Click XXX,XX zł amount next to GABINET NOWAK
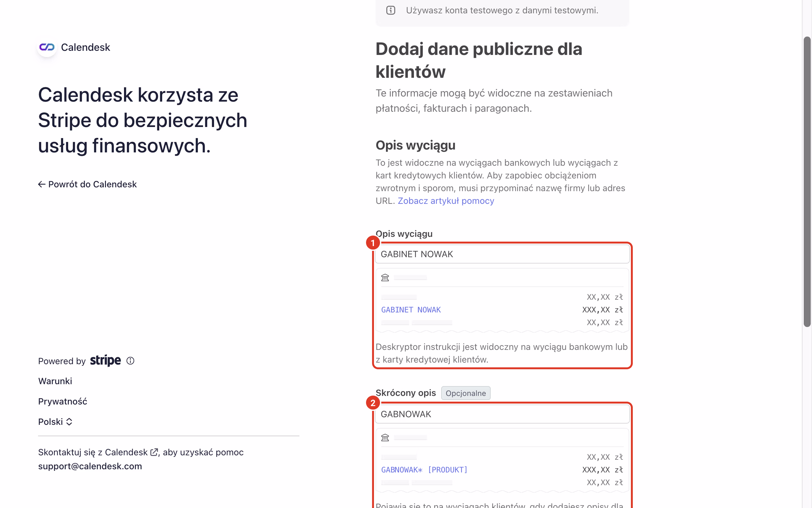 pos(603,310)
